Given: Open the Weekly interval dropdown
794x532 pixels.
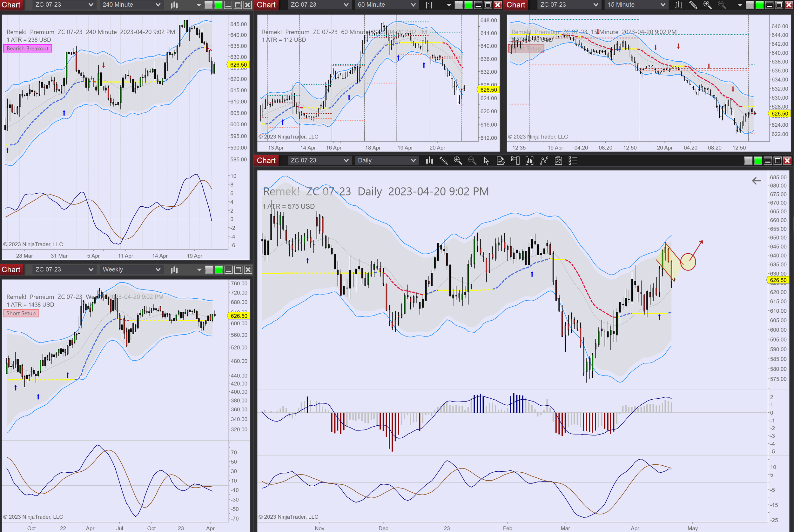Looking at the screenshot, I should tap(131, 270).
